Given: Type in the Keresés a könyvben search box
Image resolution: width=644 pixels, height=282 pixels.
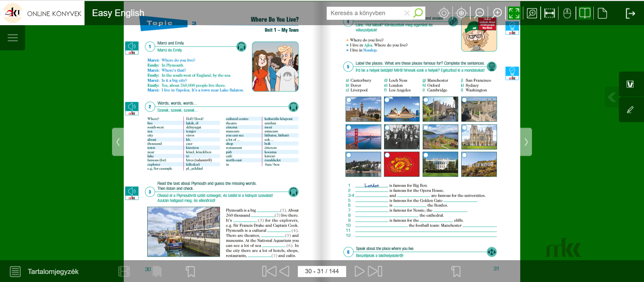Looking at the screenshot, I should (366, 13).
